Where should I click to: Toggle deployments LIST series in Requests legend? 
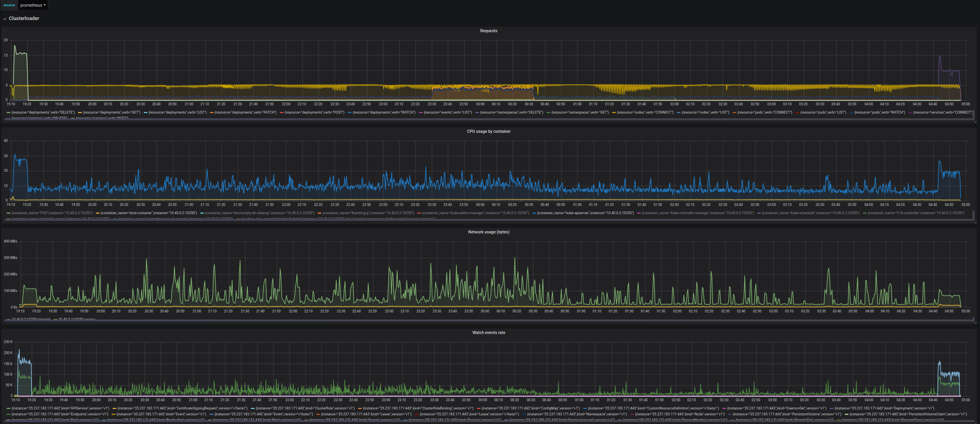pyautogui.click(x=178, y=112)
